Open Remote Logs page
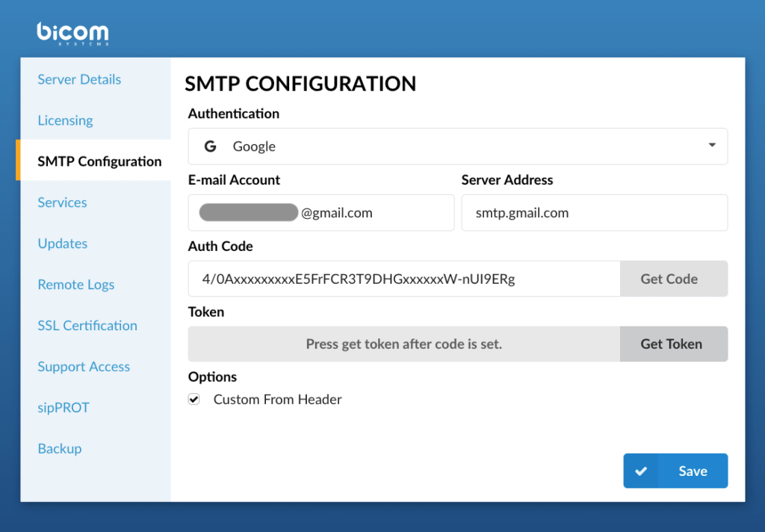 [x=76, y=284]
